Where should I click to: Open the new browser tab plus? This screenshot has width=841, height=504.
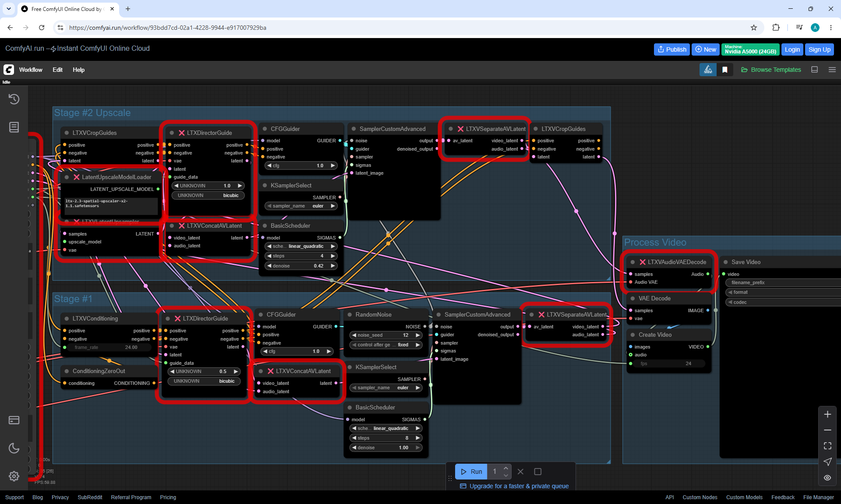point(128,9)
